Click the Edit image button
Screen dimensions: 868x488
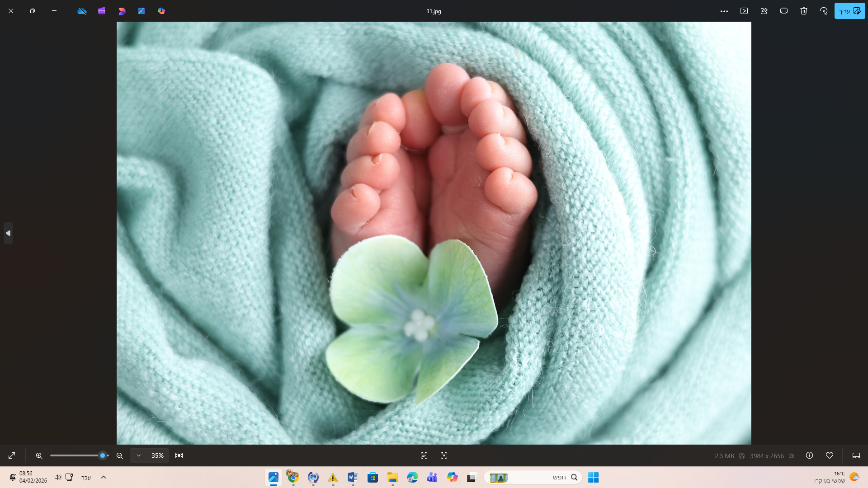point(849,11)
